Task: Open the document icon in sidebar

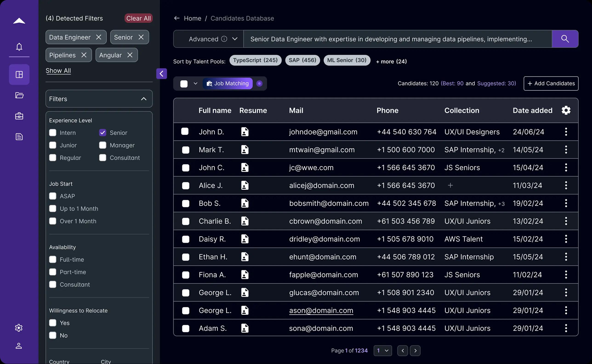Action: [19, 137]
